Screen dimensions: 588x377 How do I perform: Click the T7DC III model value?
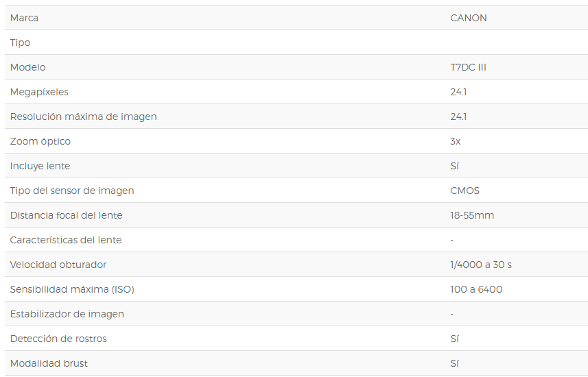(468, 67)
